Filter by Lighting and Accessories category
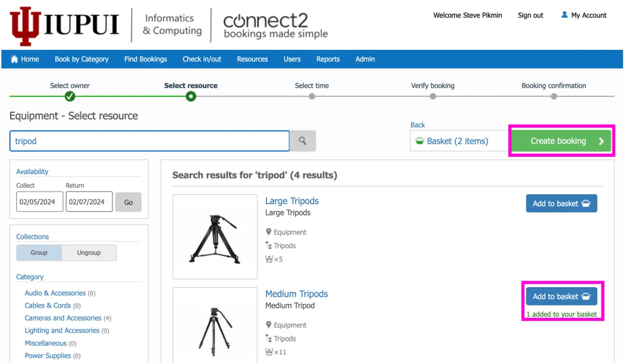This screenshot has height=364, width=624. click(62, 330)
